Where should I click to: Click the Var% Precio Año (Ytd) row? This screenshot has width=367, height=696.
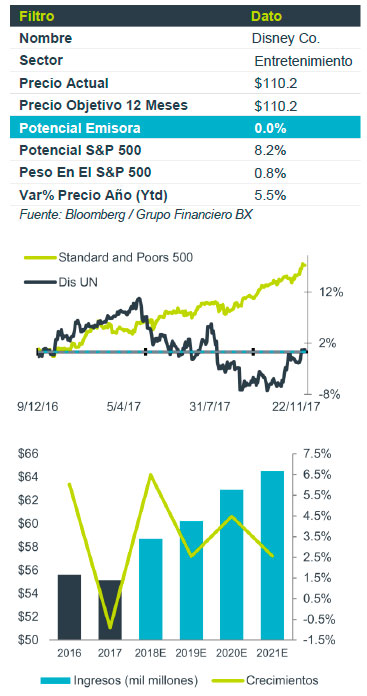coord(185,195)
